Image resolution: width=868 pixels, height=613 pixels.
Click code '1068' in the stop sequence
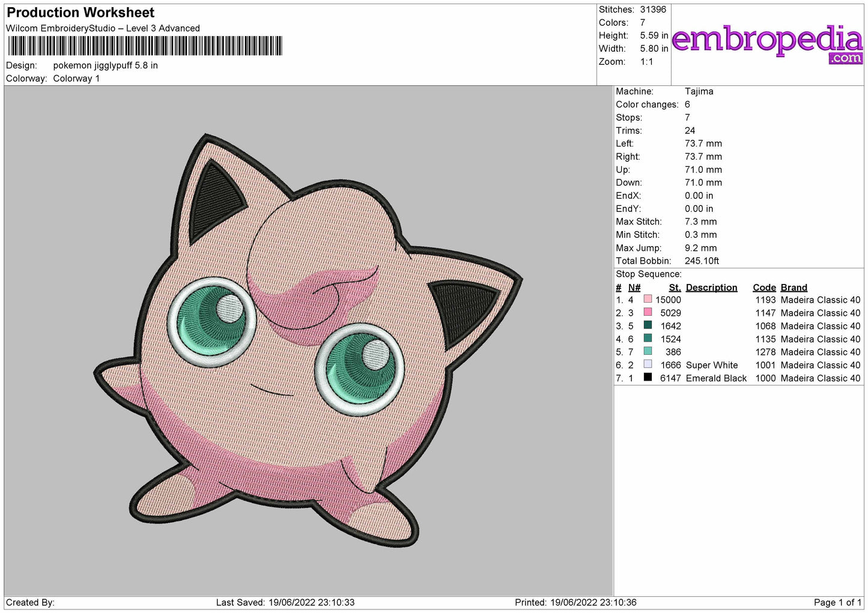click(x=765, y=327)
